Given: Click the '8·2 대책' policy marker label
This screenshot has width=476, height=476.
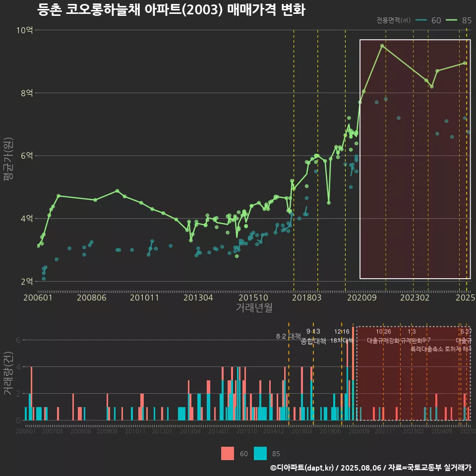Looking at the screenshot, I should pos(288,336).
